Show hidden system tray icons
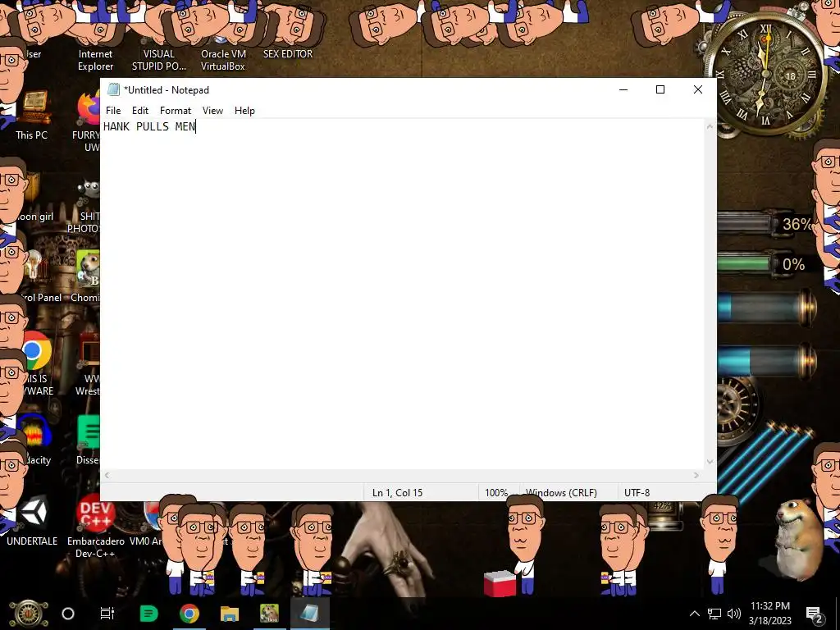The height and width of the screenshot is (630, 840). [694, 614]
